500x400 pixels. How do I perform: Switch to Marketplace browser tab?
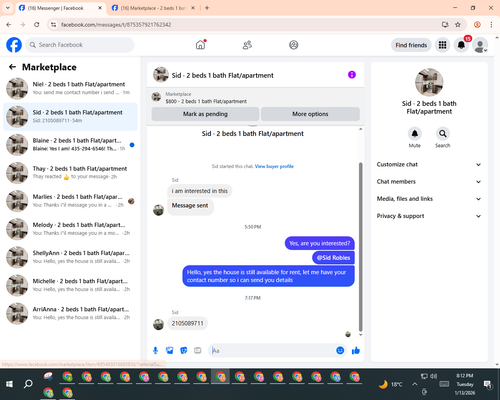pyautogui.click(x=153, y=8)
